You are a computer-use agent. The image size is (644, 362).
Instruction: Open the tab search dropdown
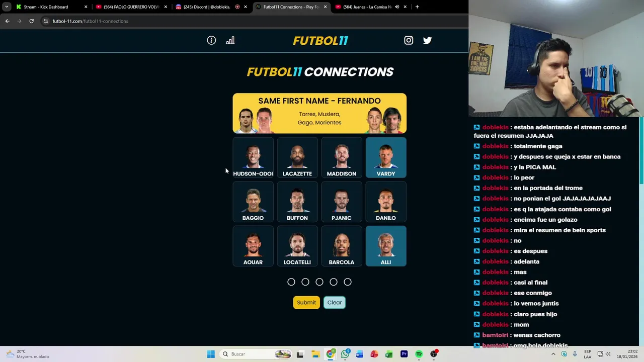(x=7, y=7)
